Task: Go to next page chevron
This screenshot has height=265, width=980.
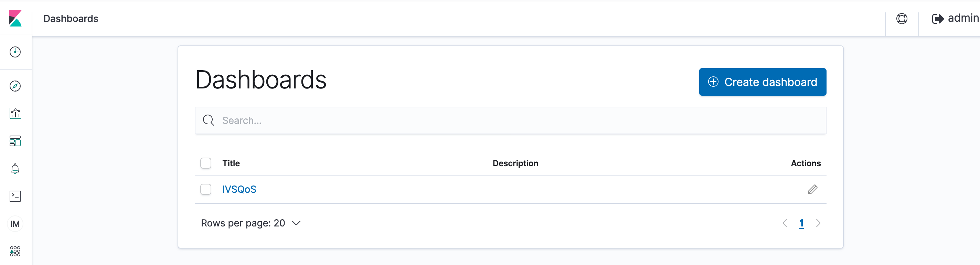Action: pyautogui.click(x=818, y=223)
